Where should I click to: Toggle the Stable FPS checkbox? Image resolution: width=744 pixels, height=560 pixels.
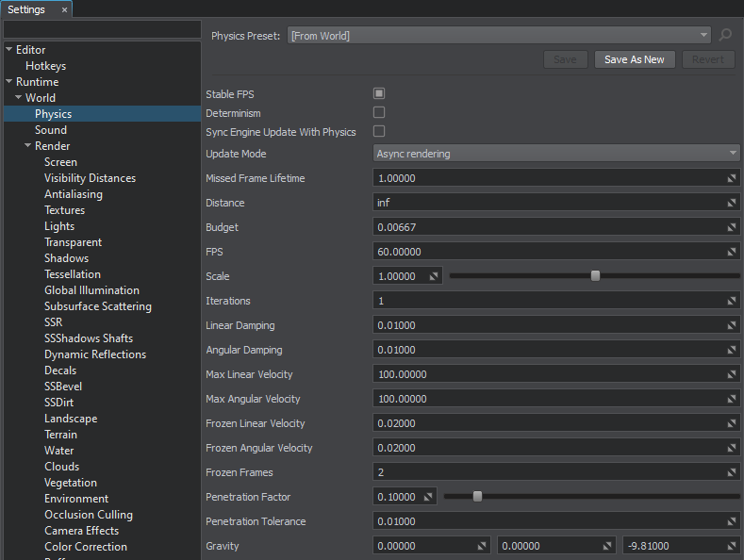click(x=379, y=93)
